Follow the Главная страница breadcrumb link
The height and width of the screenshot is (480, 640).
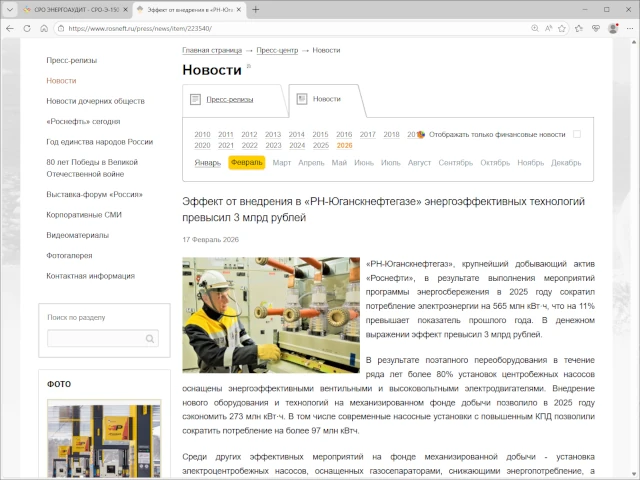212,50
